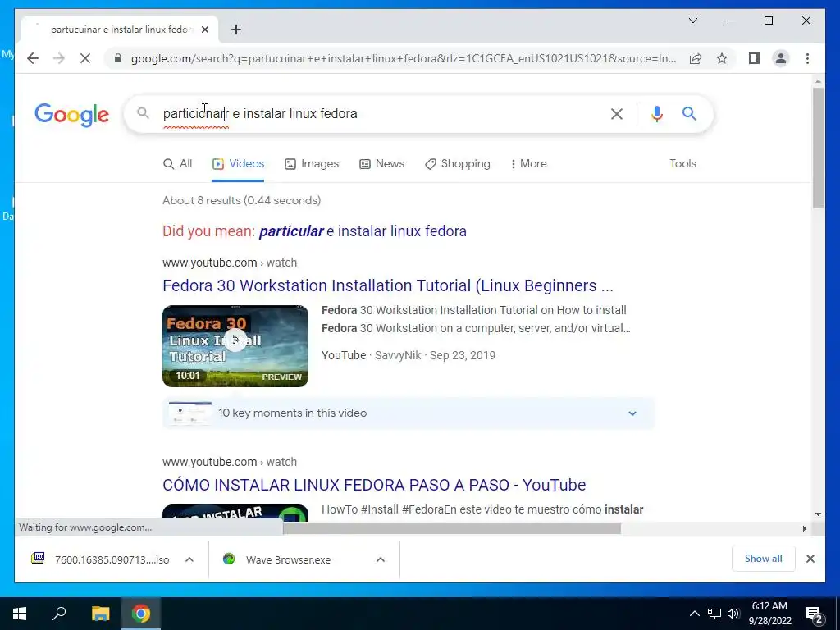Image resolution: width=840 pixels, height=630 pixels.
Task: Click the forward navigation arrow
Action: point(59,58)
